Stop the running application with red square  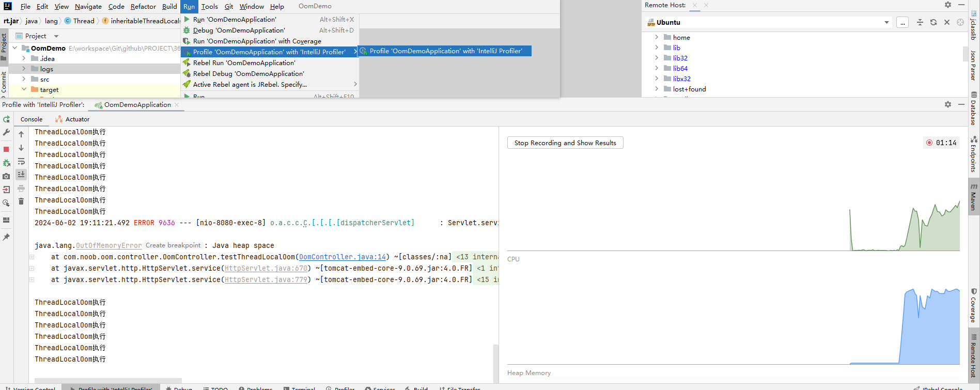pos(6,149)
